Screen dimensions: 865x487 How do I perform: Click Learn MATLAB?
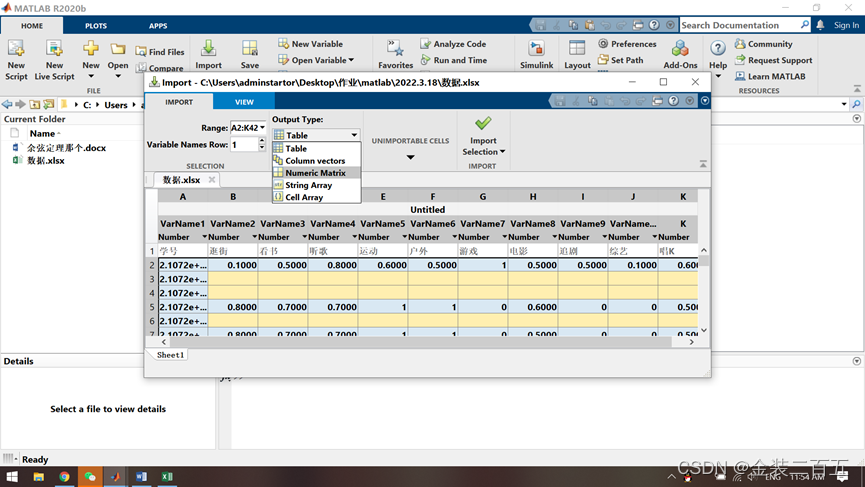click(770, 76)
